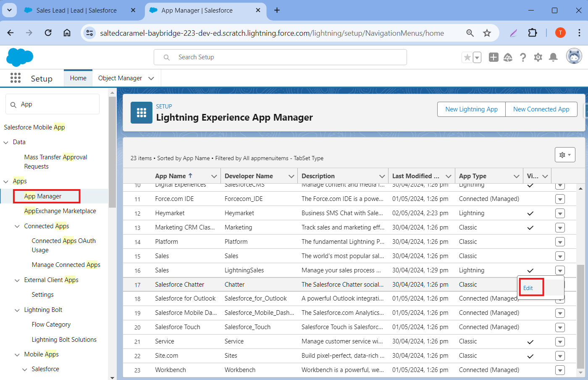Open Trailhead guidance icon
The height and width of the screenshot is (380, 588).
(x=508, y=58)
